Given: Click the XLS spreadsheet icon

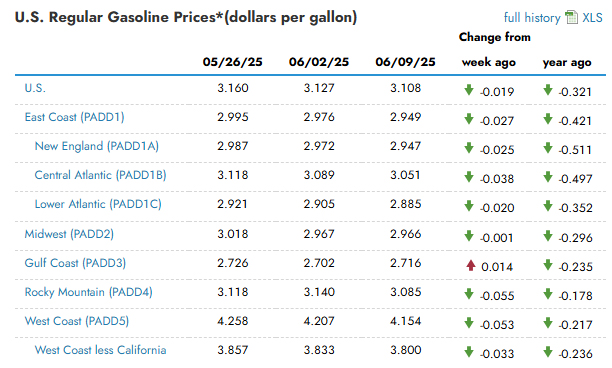Looking at the screenshot, I should [x=571, y=18].
